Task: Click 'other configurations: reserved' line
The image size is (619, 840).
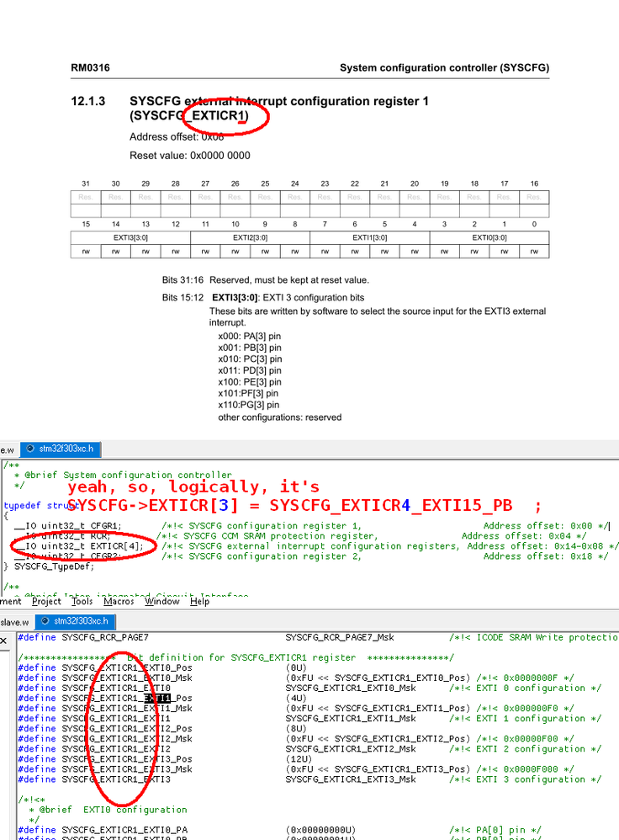Action: [x=279, y=417]
